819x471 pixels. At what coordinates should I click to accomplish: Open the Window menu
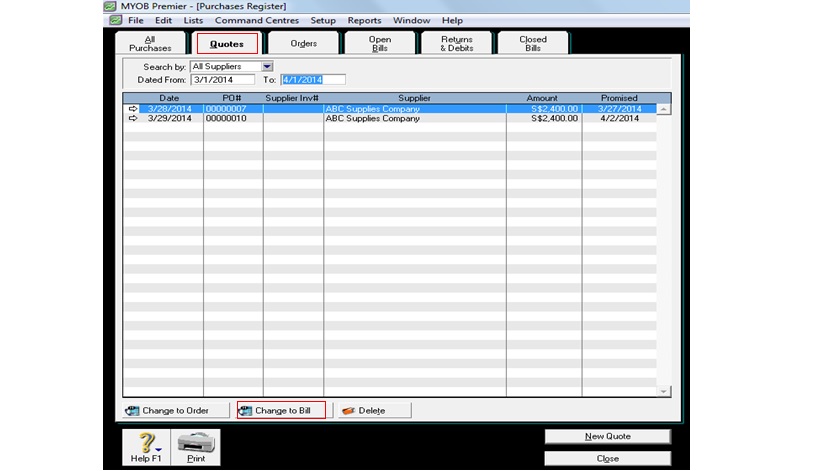(x=412, y=20)
